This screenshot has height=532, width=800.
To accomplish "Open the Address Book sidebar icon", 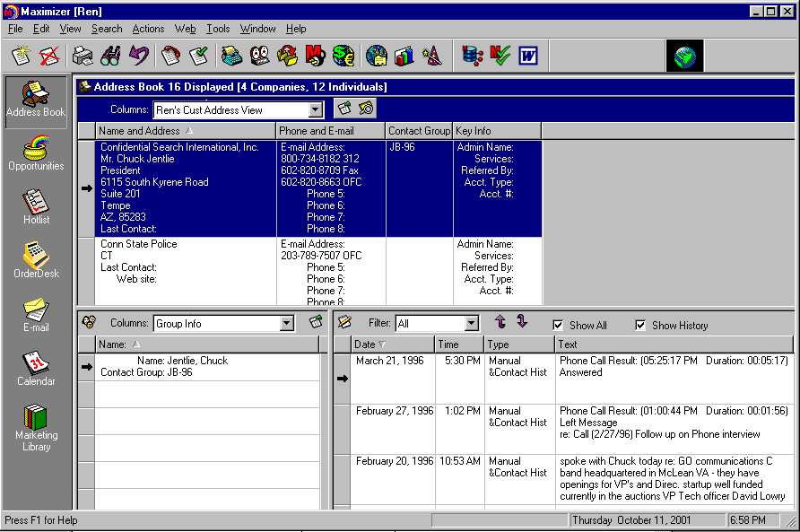I will (x=36, y=101).
